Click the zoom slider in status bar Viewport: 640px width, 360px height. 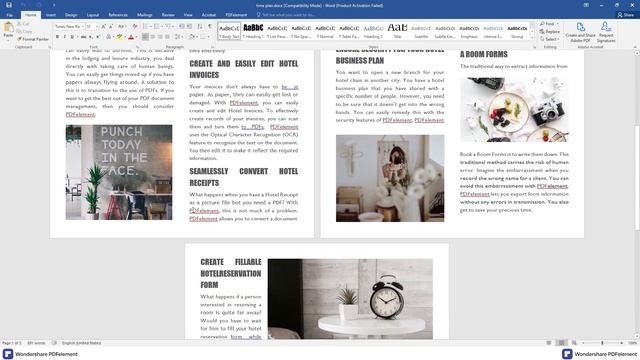click(602, 343)
